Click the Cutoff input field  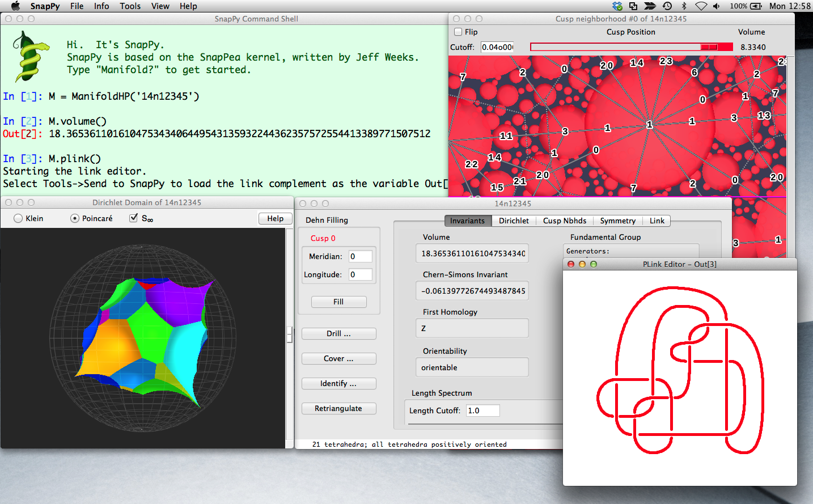tap(497, 47)
